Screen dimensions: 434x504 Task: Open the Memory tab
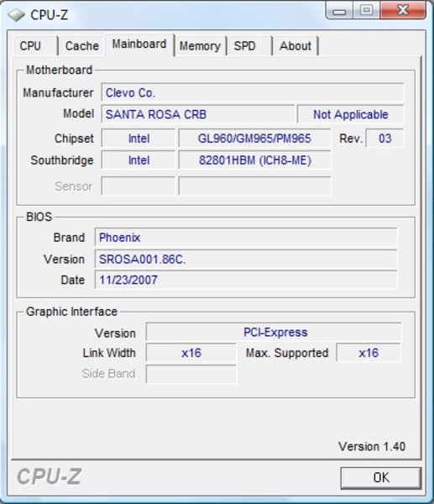point(200,46)
